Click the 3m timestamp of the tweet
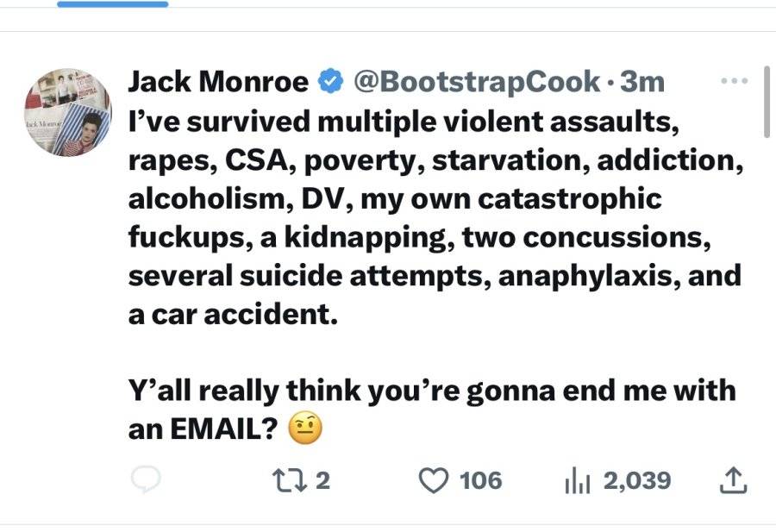This screenshot has height=532, width=776. pos(641,82)
